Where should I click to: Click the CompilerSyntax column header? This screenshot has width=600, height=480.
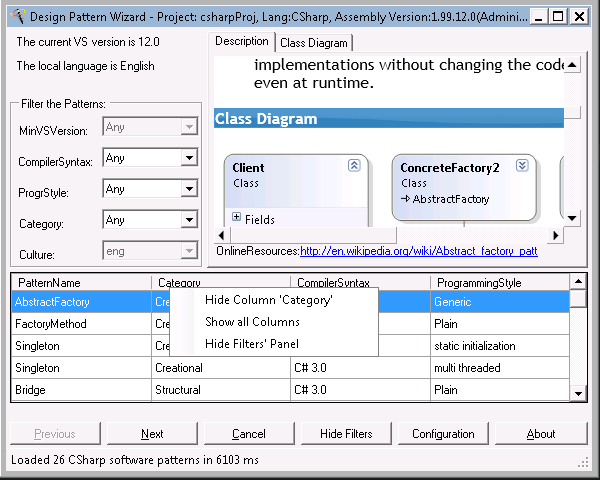pyautogui.click(x=360, y=282)
